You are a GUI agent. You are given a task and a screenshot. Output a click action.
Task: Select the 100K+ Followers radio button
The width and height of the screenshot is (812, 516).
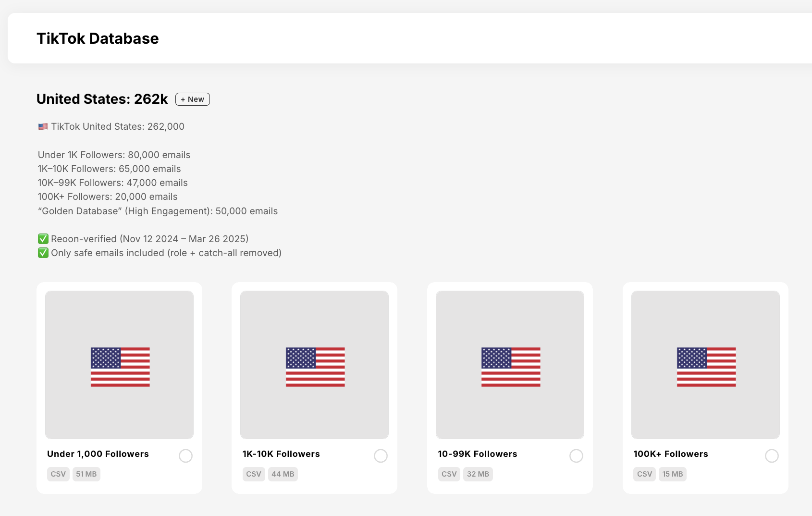coord(772,456)
